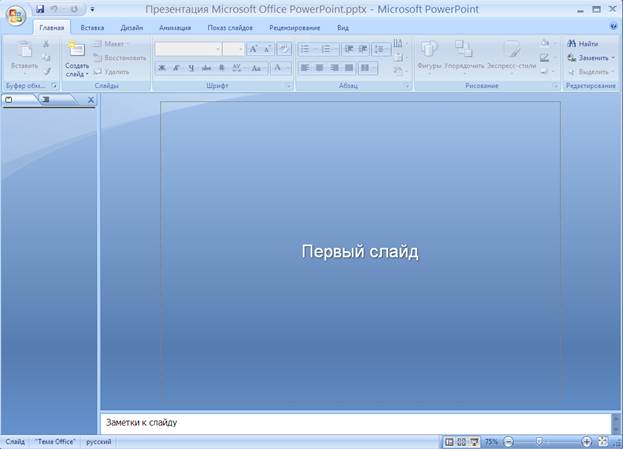Screen dimensions: 623x449
Task: Expand the Создать слайд dropdown
Action: (76, 73)
